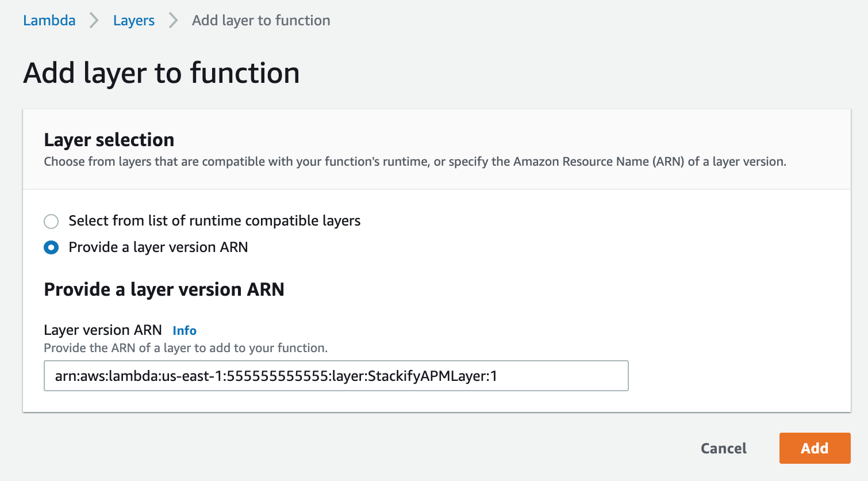Click the 'Add layer to function' breadcrumb text
The width and height of the screenshot is (868, 481).
(x=261, y=21)
